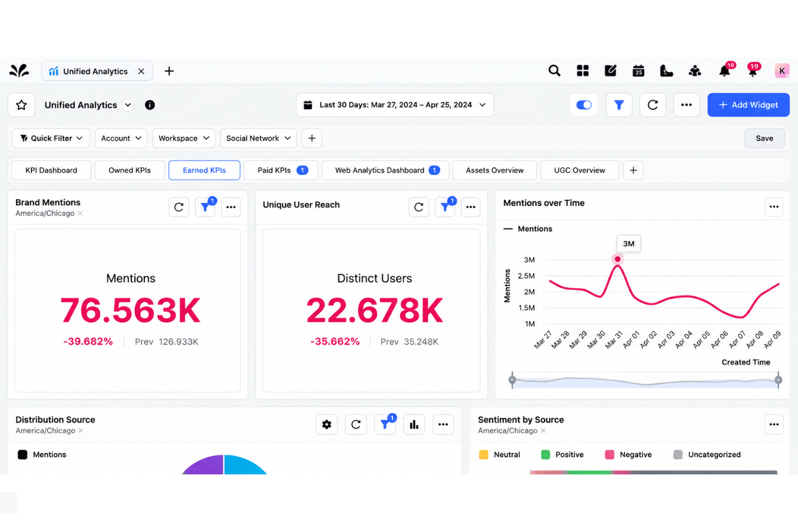Viewport: 798px width, 532px height.
Task: Open Unique User Reach widget filter
Action: pos(445,207)
